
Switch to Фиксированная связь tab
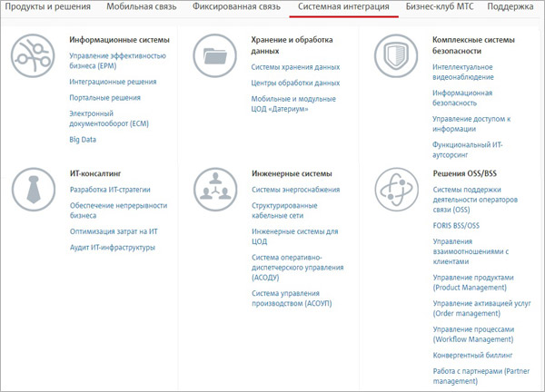236,6
